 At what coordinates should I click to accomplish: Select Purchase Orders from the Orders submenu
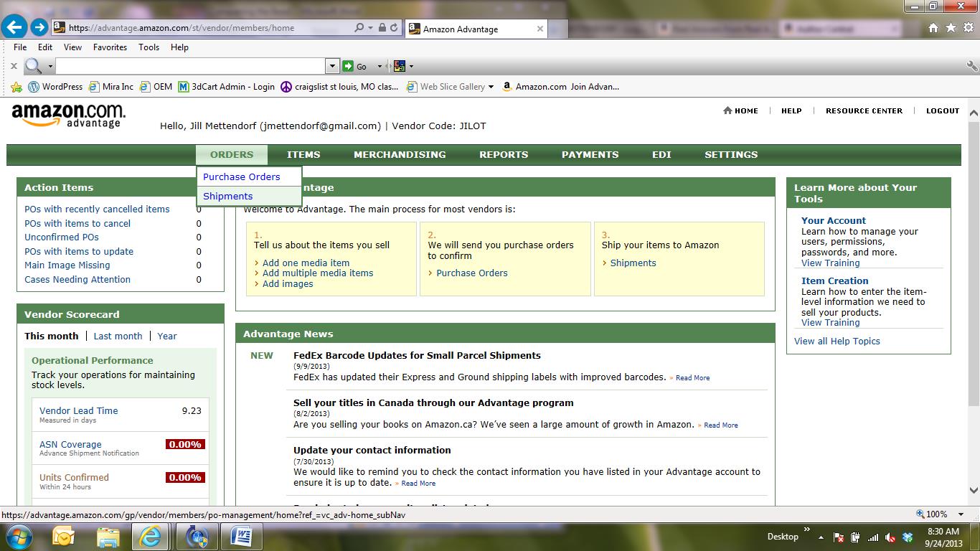click(241, 176)
